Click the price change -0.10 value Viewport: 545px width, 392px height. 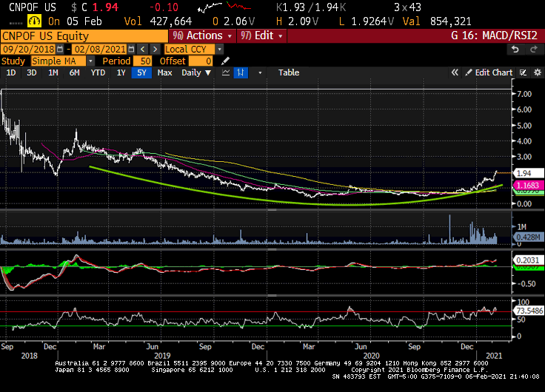[x=164, y=7]
